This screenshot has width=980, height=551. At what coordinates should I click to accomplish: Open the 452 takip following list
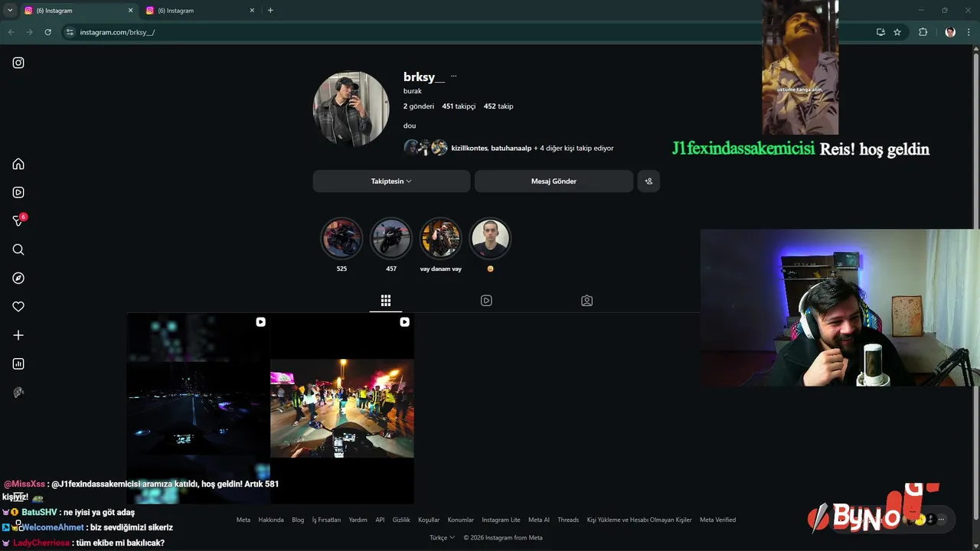pos(498,106)
